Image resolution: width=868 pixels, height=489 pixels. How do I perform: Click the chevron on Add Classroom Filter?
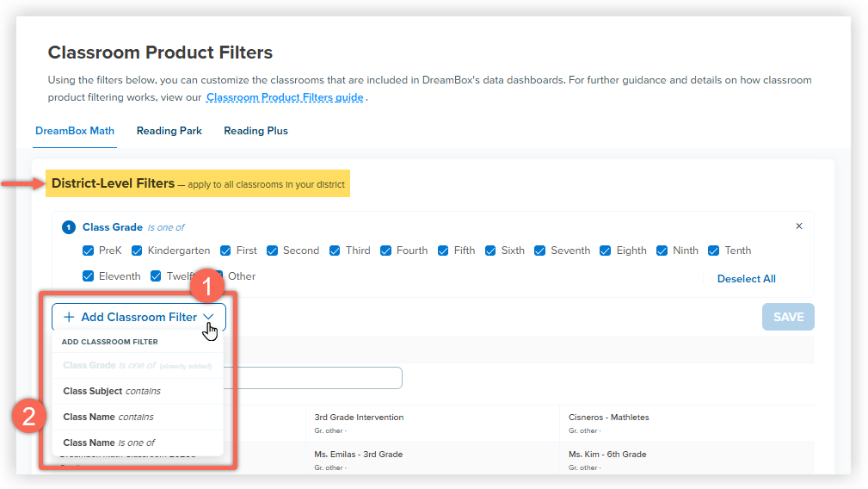208,317
